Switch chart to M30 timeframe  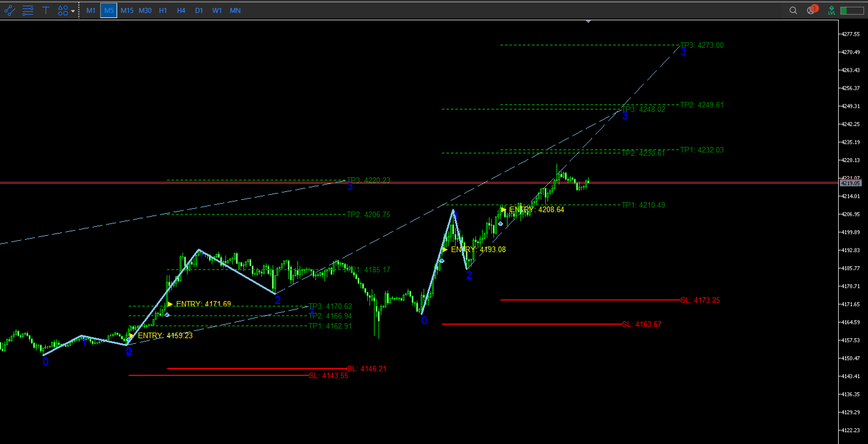145,10
